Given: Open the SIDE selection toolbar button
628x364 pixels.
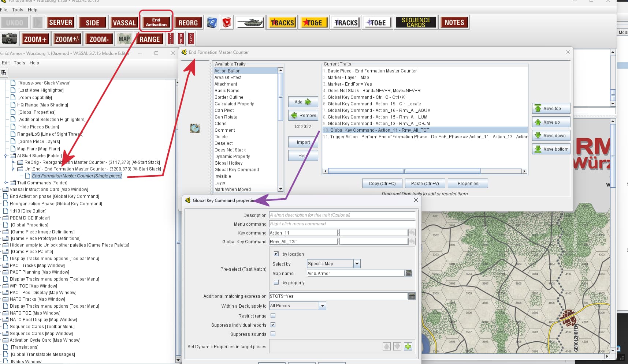Looking at the screenshot, I should 92,22.
